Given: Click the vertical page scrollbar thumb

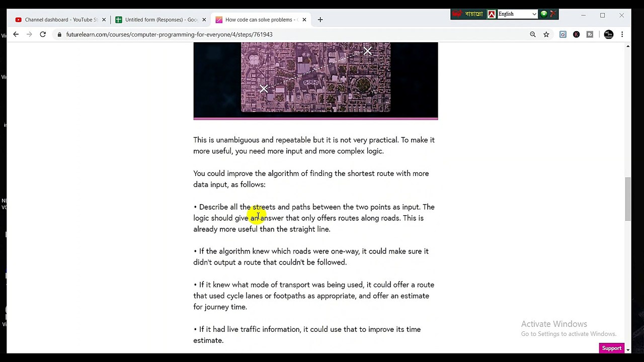Looking at the screenshot, I should [x=628, y=199].
